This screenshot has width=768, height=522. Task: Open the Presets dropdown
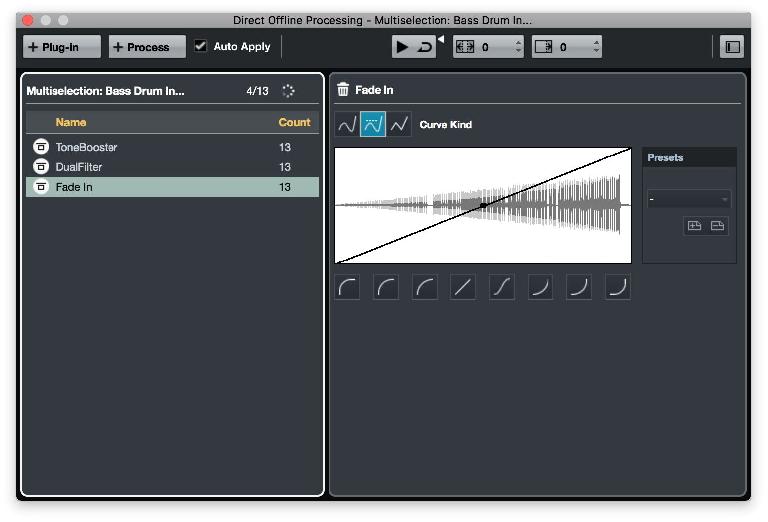(689, 199)
